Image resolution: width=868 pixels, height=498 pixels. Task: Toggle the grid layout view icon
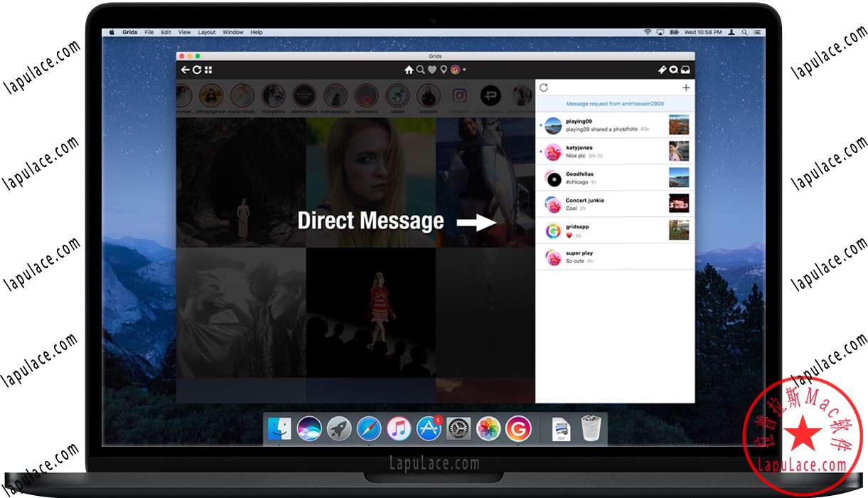(x=208, y=69)
